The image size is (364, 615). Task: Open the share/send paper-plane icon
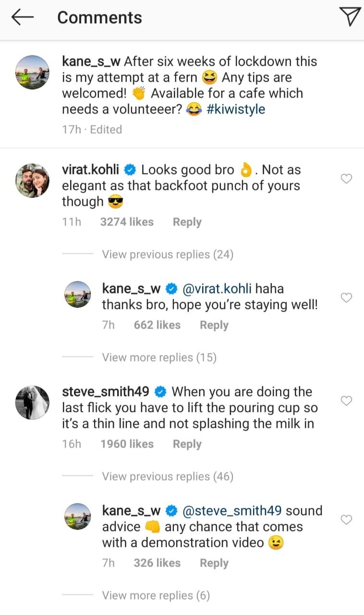350,17
